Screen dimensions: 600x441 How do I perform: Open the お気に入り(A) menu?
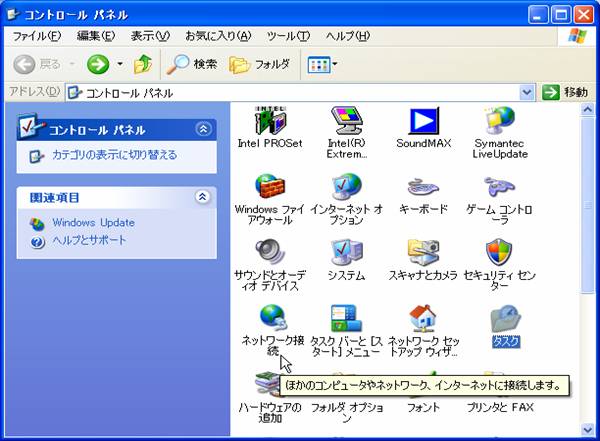(218, 36)
